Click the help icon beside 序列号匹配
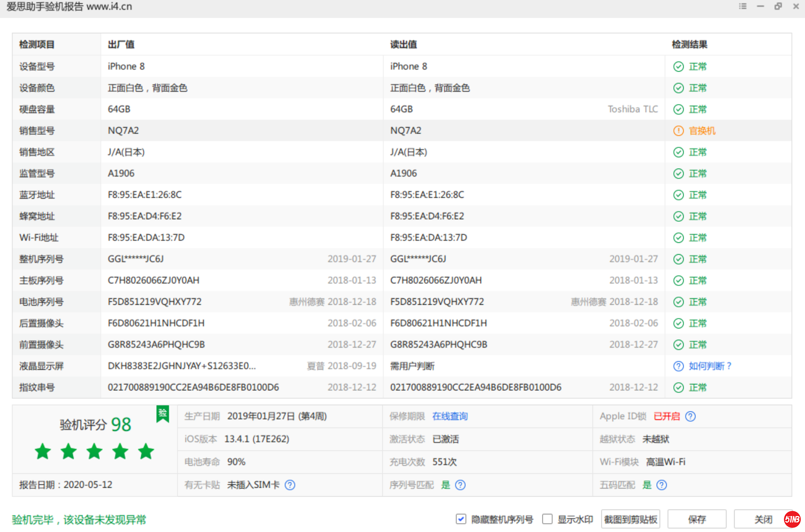The height and width of the screenshot is (532, 805). tap(460, 485)
